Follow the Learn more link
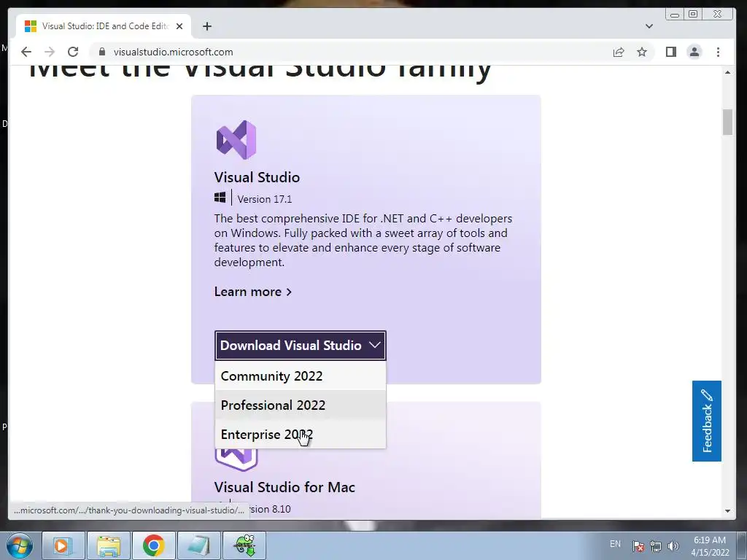The image size is (747, 560). (252, 292)
